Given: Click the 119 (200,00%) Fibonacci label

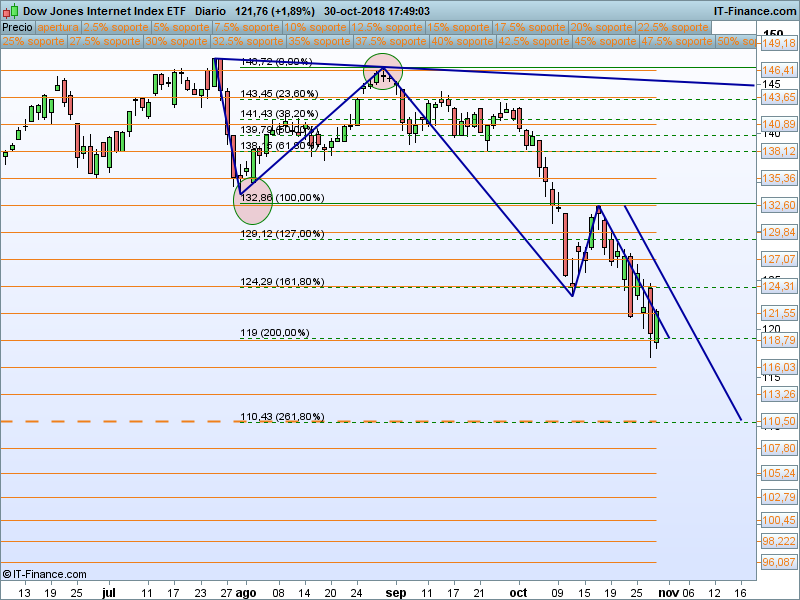Looking at the screenshot, I should (274, 333).
